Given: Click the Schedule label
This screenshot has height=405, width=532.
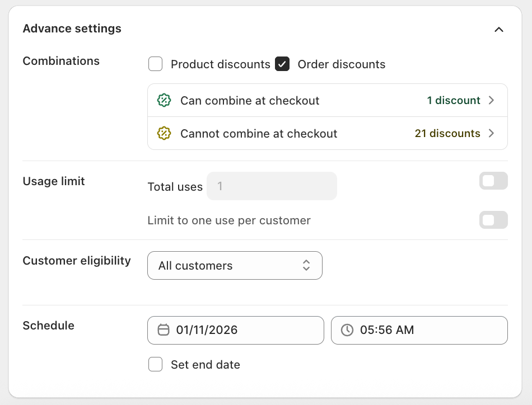Looking at the screenshot, I should coord(49,326).
